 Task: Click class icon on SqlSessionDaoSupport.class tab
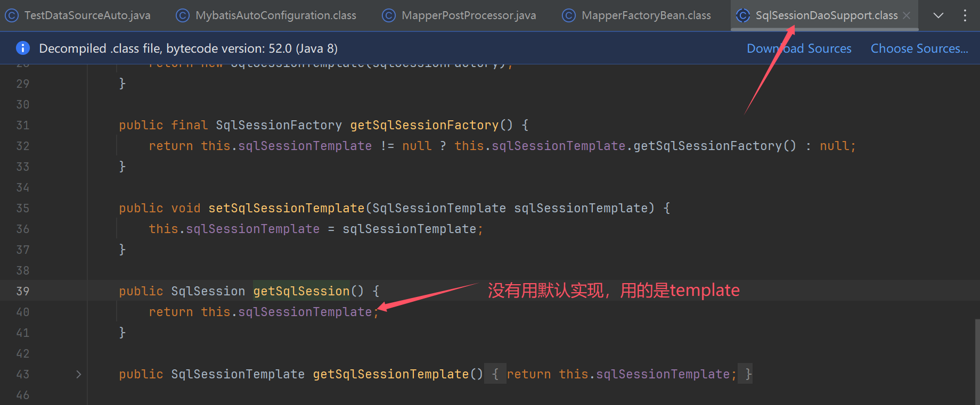(742, 15)
